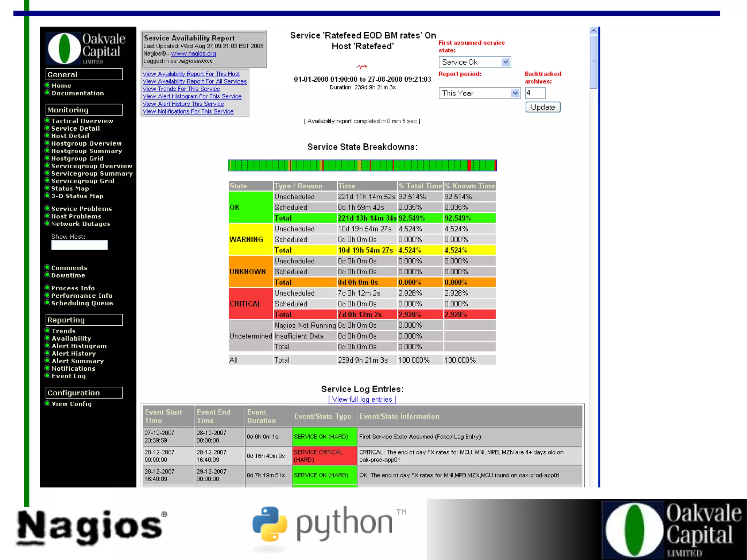The width and height of the screenshot is (747, 560).
Task: Click the Backtracked archives number field
Action: tap(535, 93)
